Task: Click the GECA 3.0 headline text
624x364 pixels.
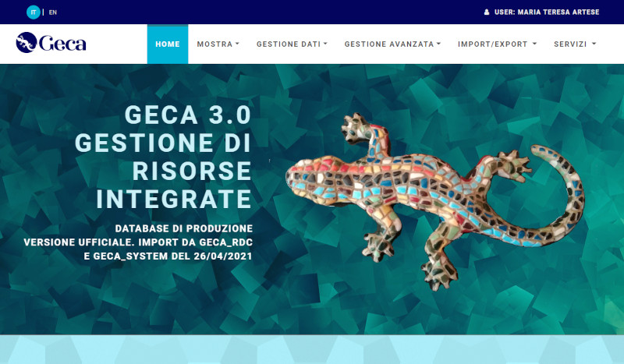Action: tap(187, 115)
